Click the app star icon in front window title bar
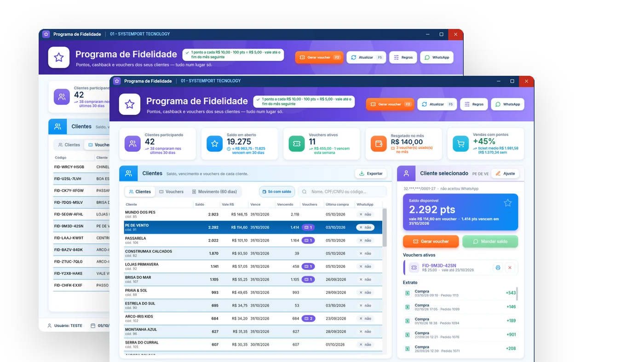644x362 pixels. coord(117,81)
